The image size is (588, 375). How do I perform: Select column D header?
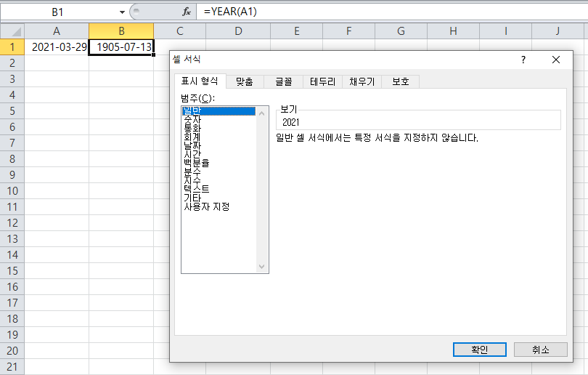click(238, 31)
